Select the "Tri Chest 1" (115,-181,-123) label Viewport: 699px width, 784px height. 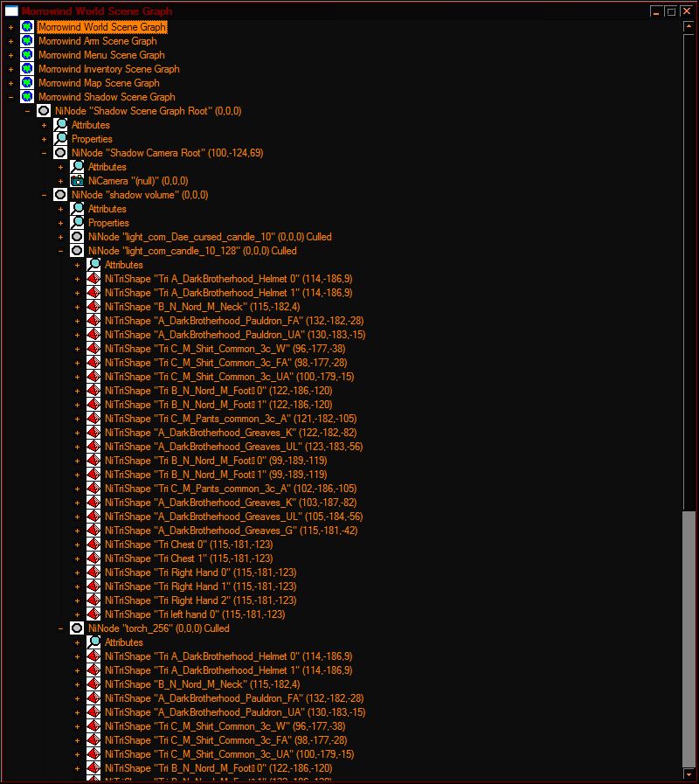[189, 559]
